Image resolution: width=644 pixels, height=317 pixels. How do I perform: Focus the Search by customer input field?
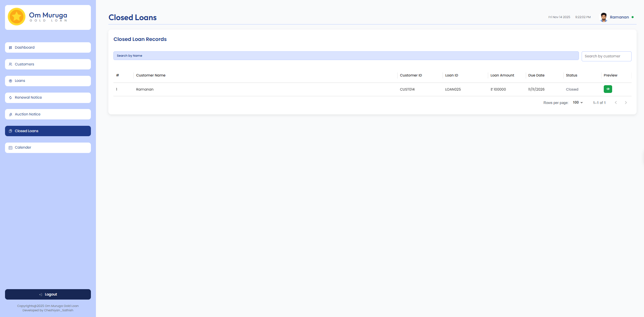coord(606,56)
